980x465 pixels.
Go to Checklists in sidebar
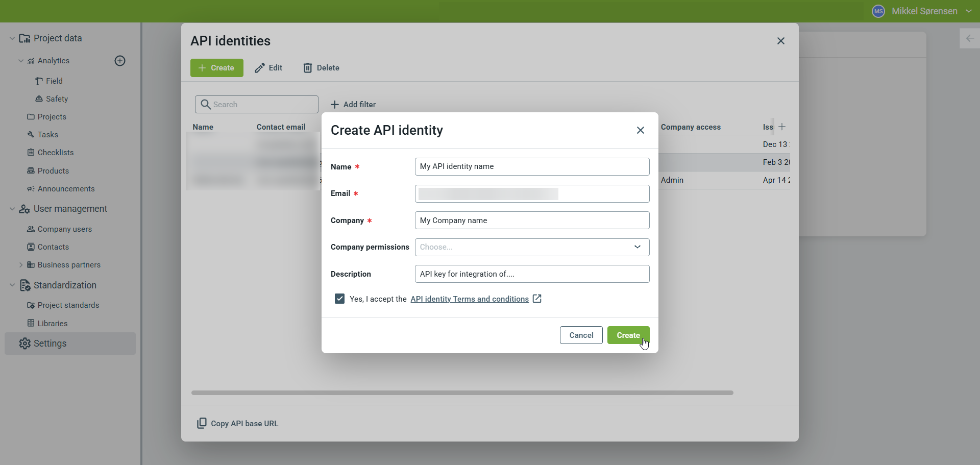pos(56,153)
